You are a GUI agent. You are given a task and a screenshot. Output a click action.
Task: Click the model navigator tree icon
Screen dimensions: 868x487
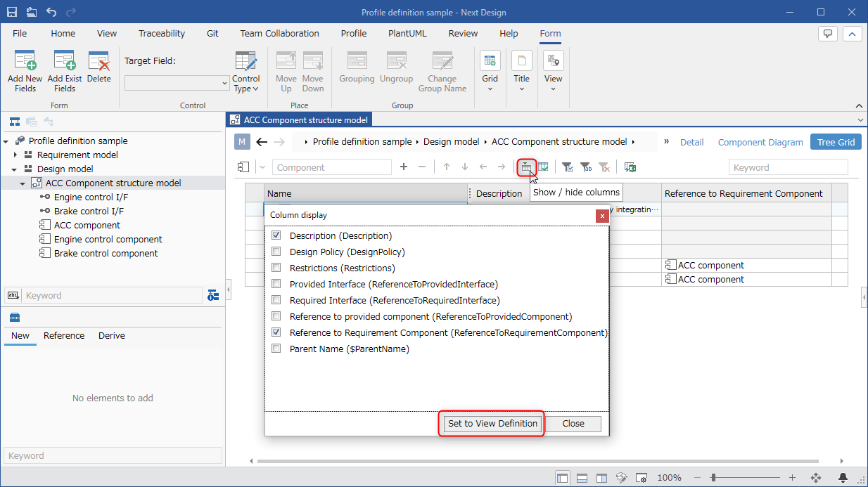[x=15, y=122]
